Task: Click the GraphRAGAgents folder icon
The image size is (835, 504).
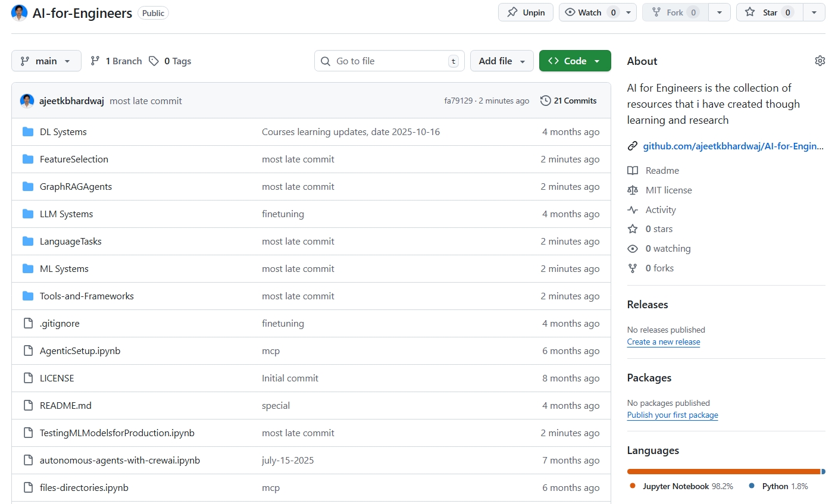Action: [28, 186]
